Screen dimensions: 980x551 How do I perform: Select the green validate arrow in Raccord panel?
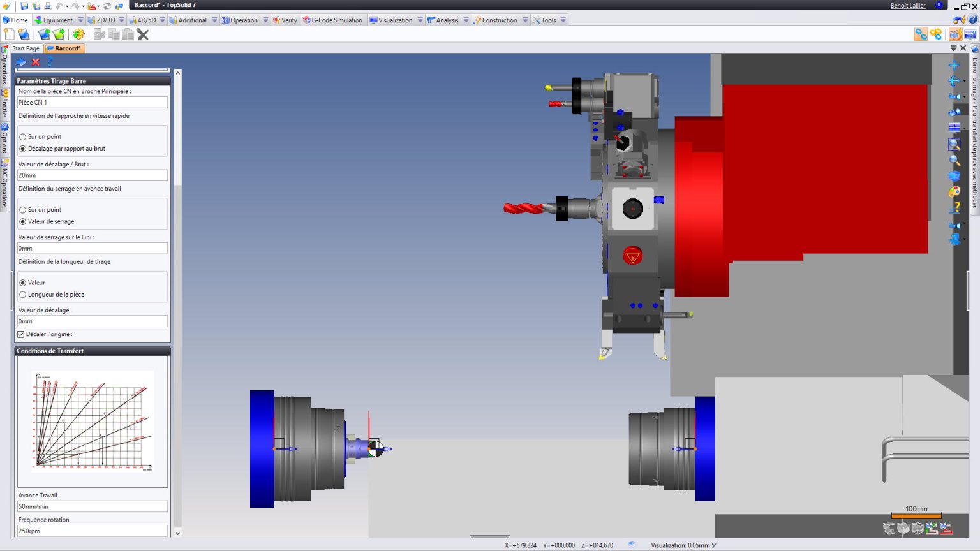coord(21,62)
